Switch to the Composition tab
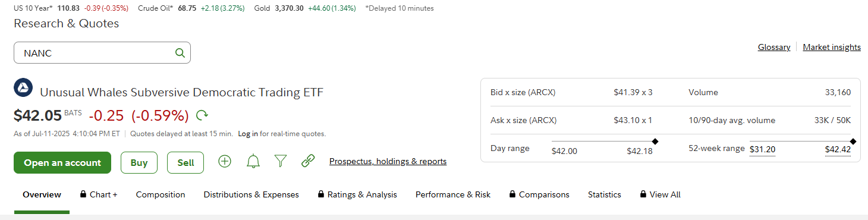868x220 pixels. [161, 194]
